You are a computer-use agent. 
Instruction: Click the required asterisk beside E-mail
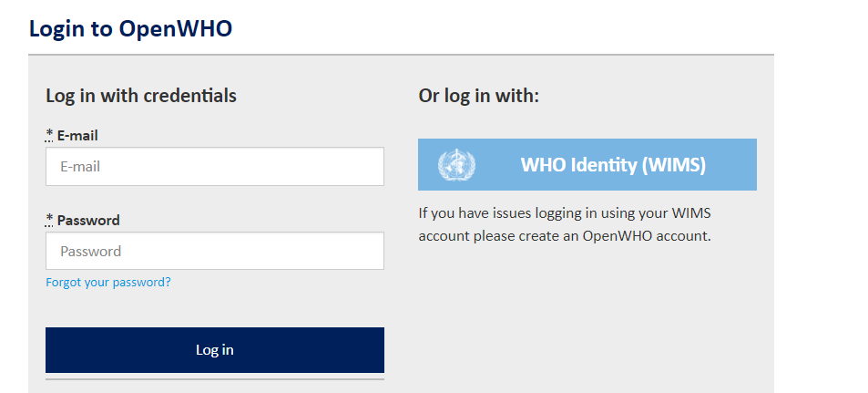(49, 134)
